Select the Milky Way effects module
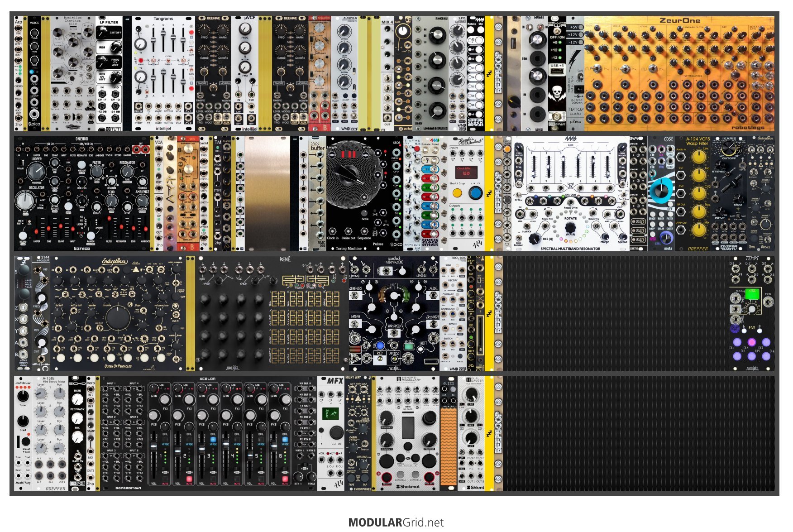 [358, 433]
